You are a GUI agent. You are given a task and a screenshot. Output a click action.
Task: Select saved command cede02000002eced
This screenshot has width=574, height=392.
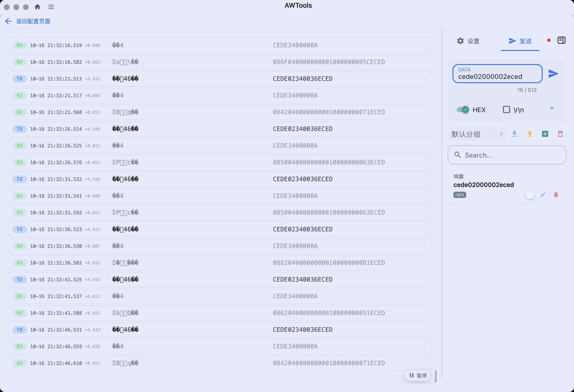click(483, 185)
